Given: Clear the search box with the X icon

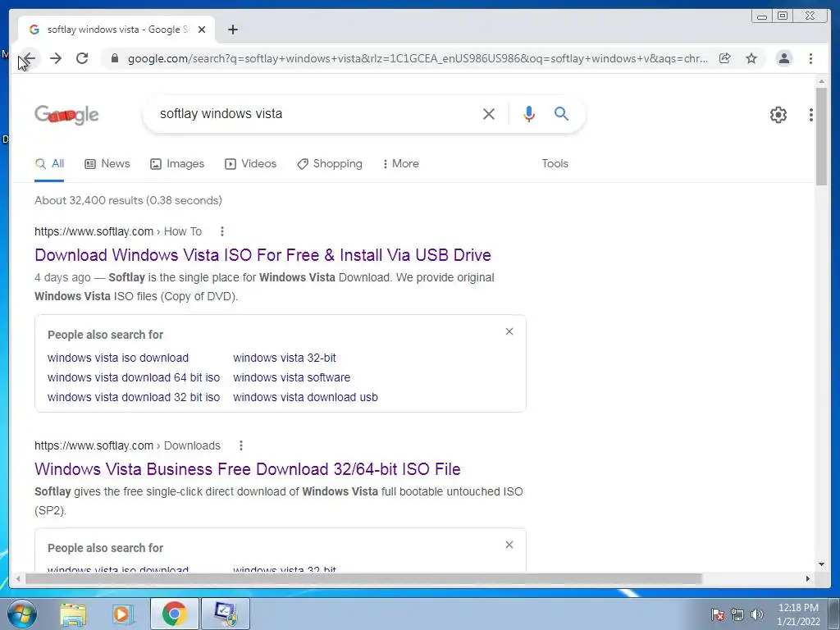Looking at the screenshot, I should click(x=489, y=113).
